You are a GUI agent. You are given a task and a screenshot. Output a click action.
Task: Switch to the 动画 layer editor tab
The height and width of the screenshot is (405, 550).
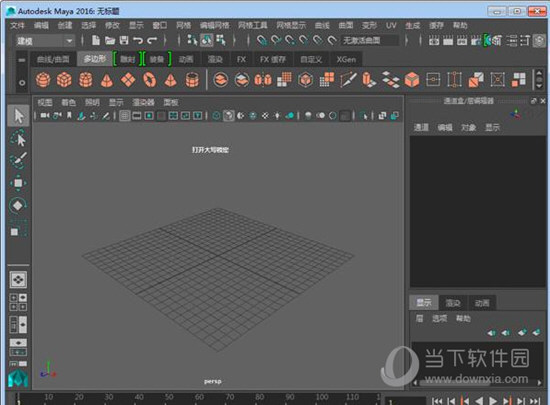coord(482,303)
